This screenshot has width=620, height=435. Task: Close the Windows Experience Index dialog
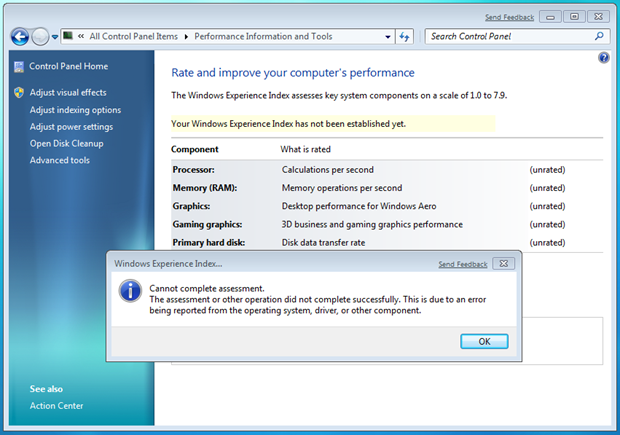(503, 263)
